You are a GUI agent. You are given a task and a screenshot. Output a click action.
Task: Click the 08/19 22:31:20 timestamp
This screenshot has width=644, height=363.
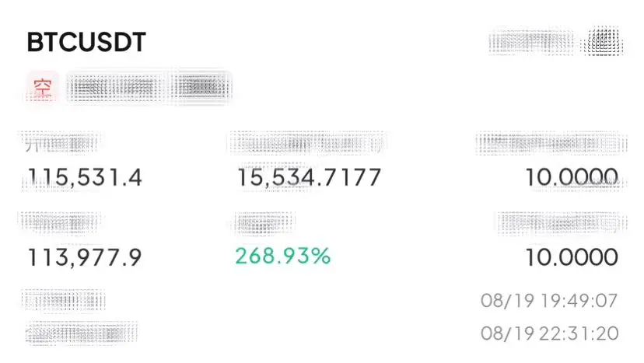[549, 333]
